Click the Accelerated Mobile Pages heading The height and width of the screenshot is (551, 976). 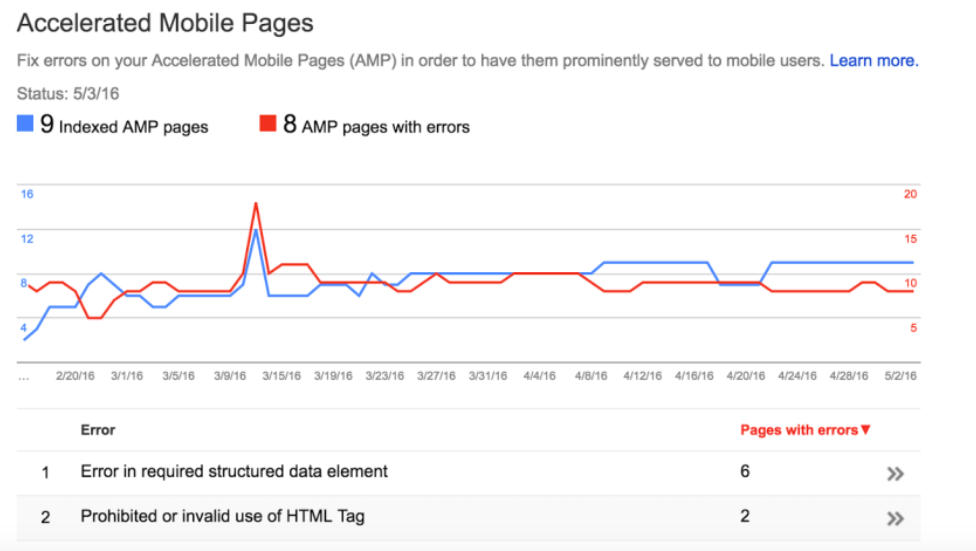166,23
